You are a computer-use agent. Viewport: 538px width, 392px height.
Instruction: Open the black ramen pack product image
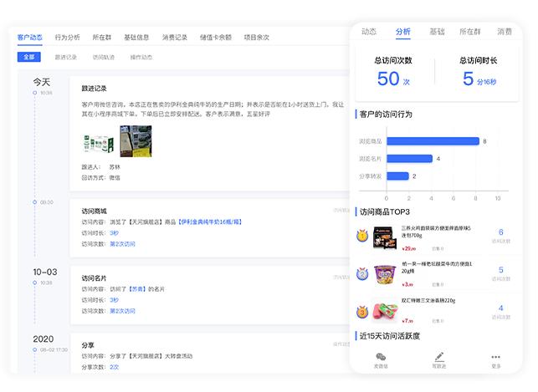pyautogui.click(x=385, y=237)
